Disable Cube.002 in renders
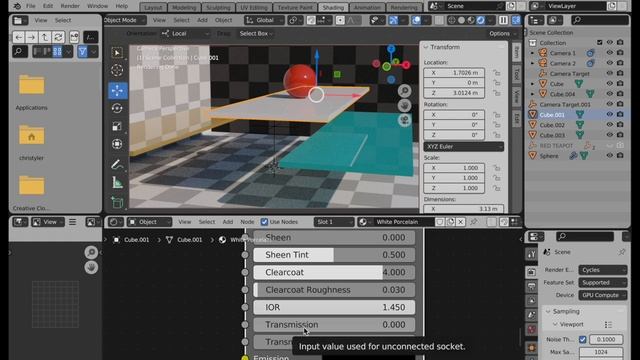The height and width of the screenshot is (360, 640). click(620, 124)
